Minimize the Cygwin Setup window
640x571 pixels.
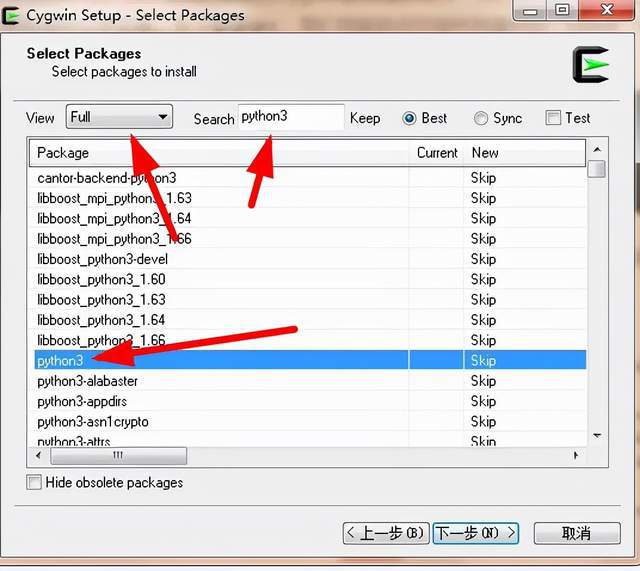529,11
